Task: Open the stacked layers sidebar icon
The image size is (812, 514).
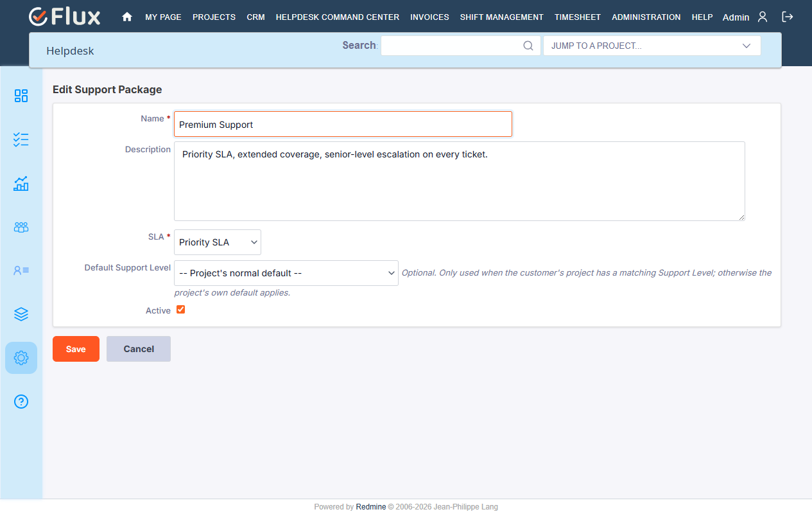Action: pos(21,314)
